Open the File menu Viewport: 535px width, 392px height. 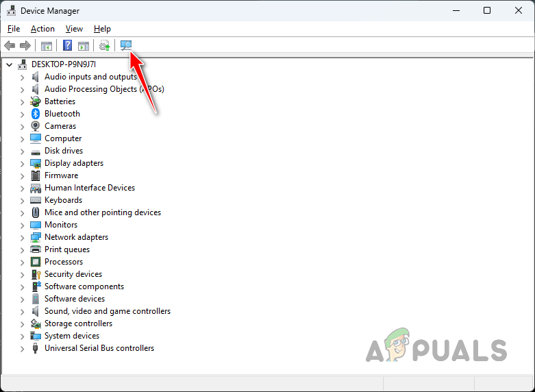pyautogui.click(x=14, y=29)
